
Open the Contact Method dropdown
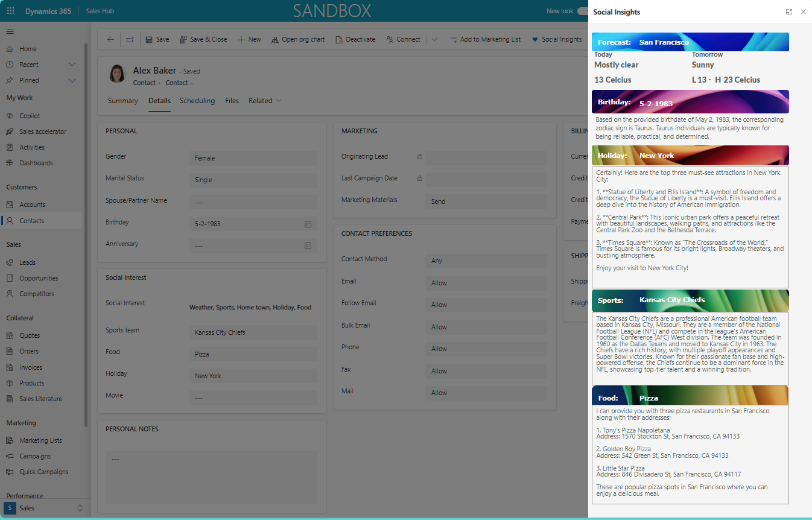point(486,261)
